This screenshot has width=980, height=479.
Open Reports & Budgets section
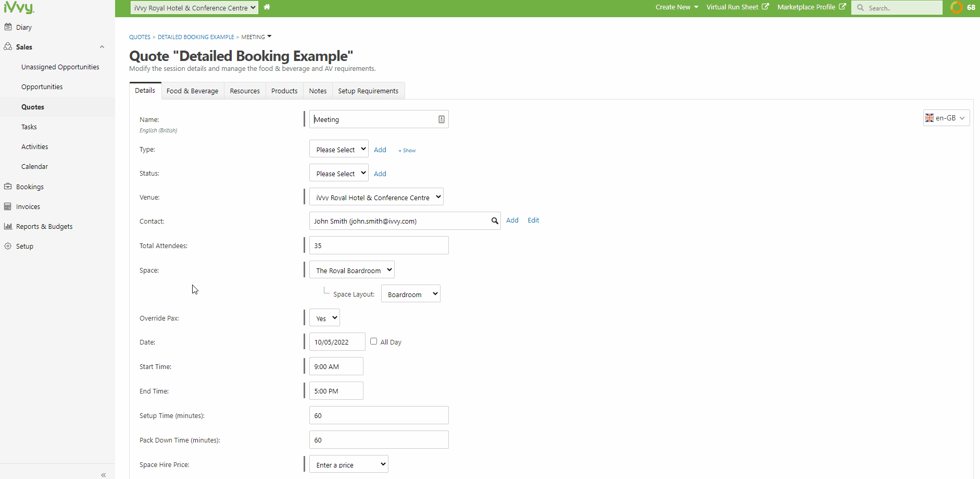[x=44, y=226]
